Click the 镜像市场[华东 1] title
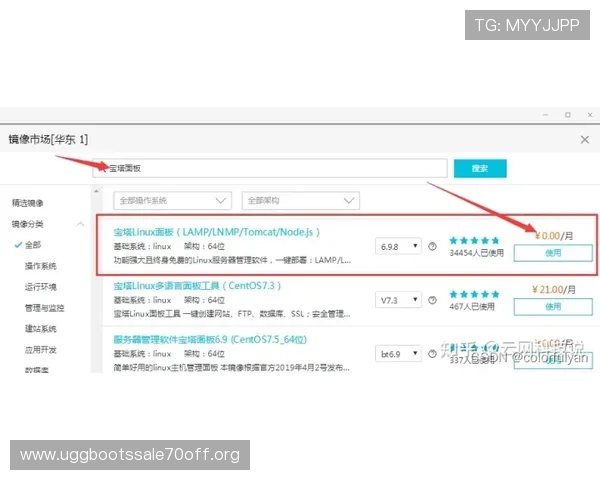The width and height of the screenshot is (600, 480). (x=48, y=139)
